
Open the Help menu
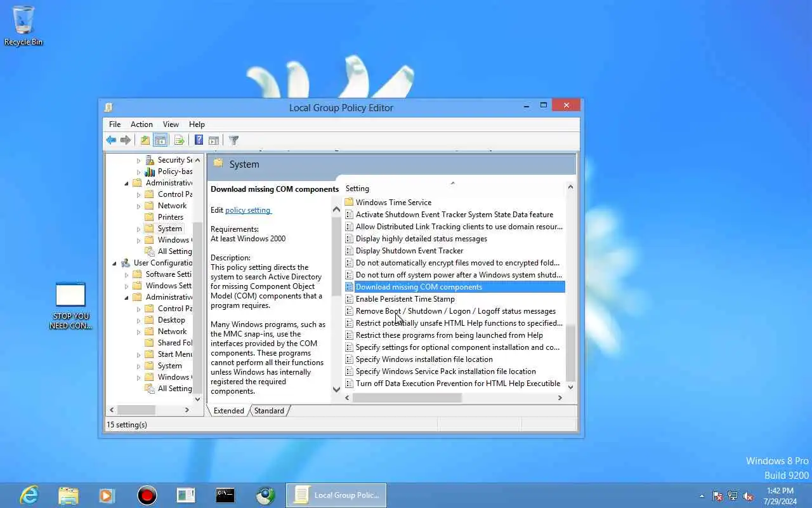pyautogui.click(x=197, y=124)
